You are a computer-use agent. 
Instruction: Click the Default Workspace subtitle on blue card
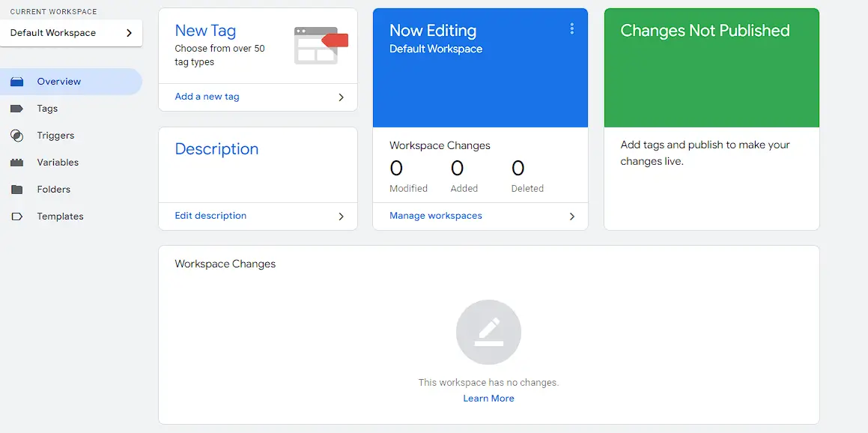[x=436, y=49]
